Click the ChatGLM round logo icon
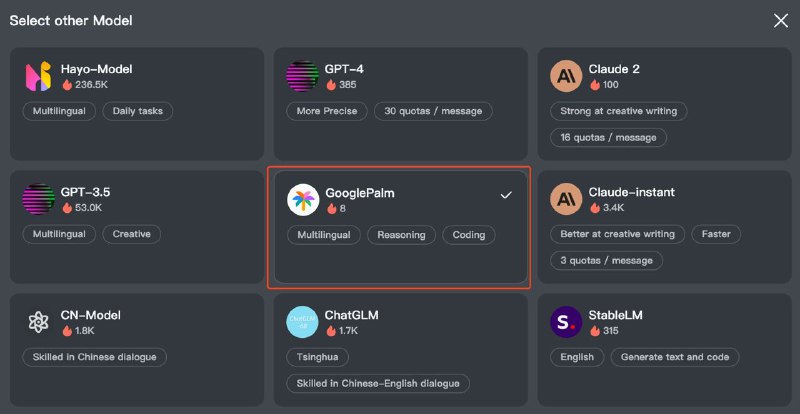Viewport: 800px width, 414px height. 303,322
